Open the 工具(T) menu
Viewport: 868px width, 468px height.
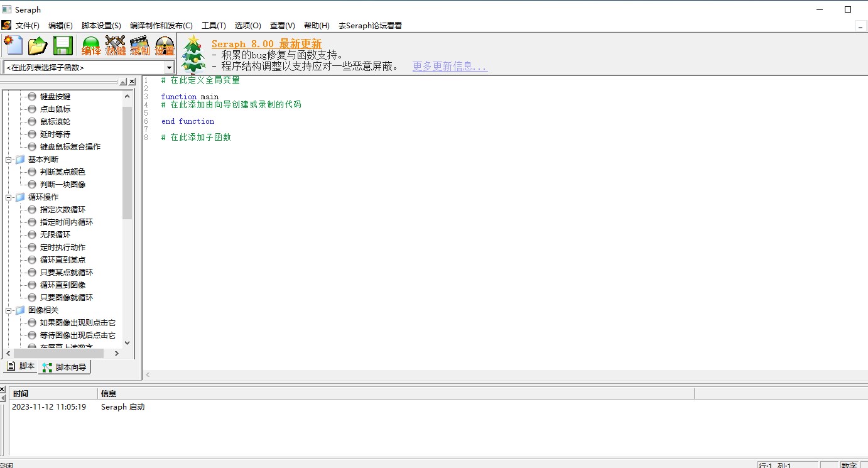[x=214, y=26]
